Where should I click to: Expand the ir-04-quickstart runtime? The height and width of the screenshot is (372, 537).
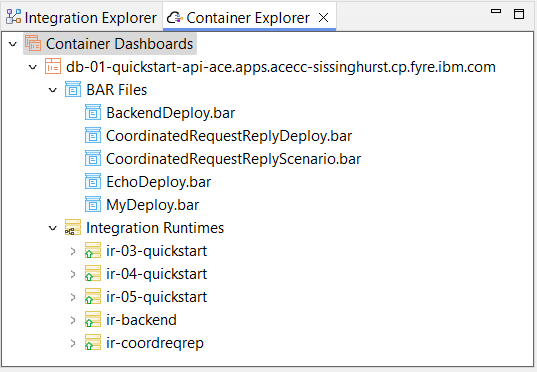[73, 274]
